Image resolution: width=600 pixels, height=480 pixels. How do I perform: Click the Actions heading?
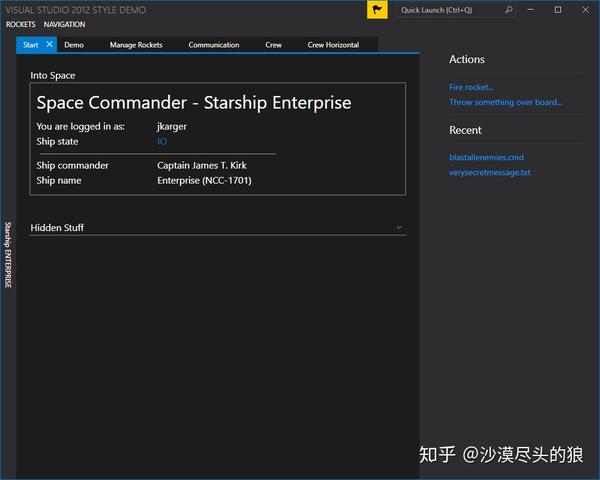point(467,59)
